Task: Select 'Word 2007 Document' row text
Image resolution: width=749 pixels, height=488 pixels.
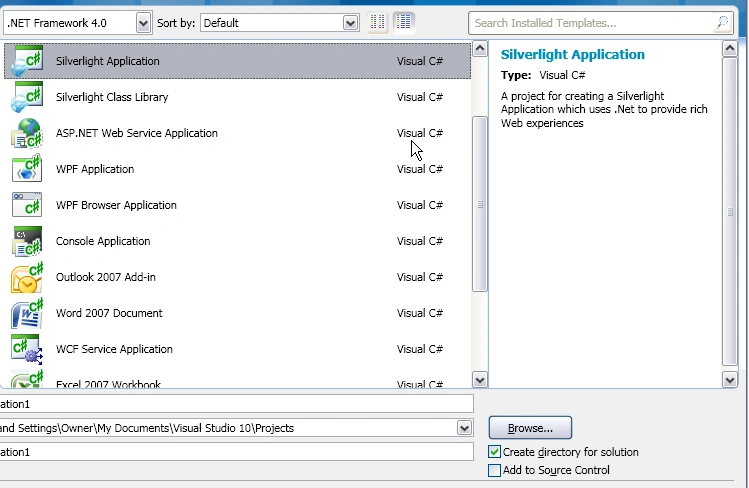Action: pyautogui.click(x=109, y=313)
